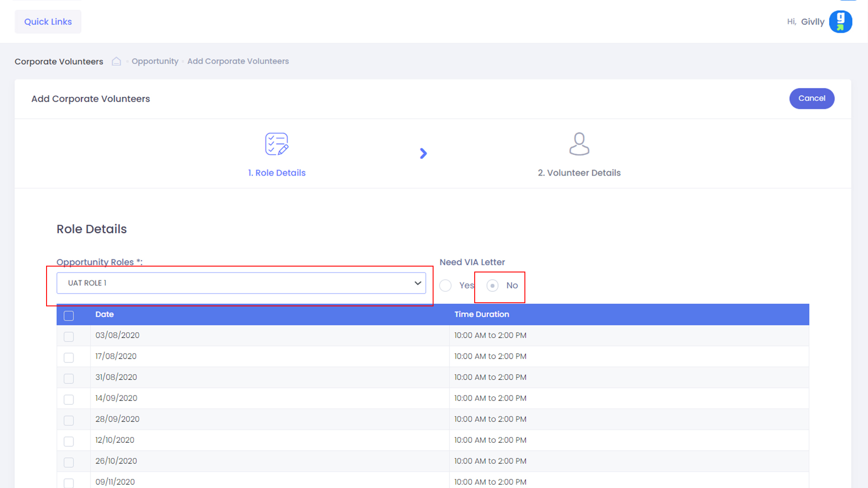Switch to 1. Role Details step
This screenshot has width=868, height=488.
(x=277, y=173)
